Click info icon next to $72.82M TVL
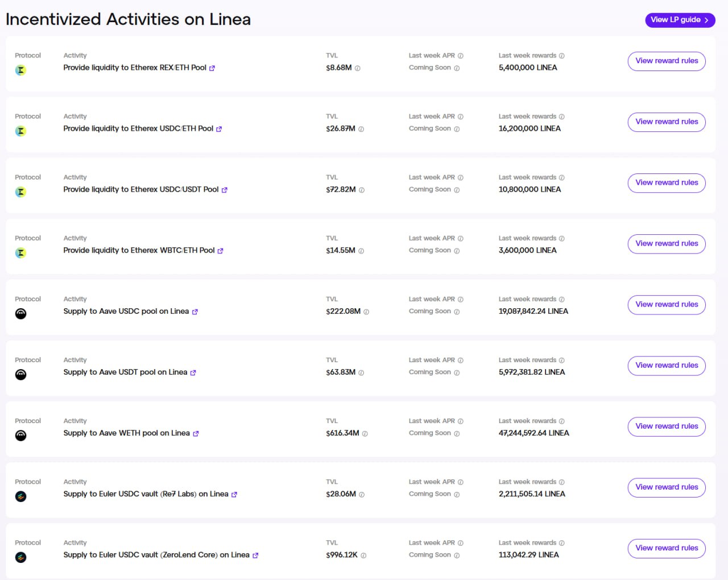 pyautogui.click(x=362, y=190)
